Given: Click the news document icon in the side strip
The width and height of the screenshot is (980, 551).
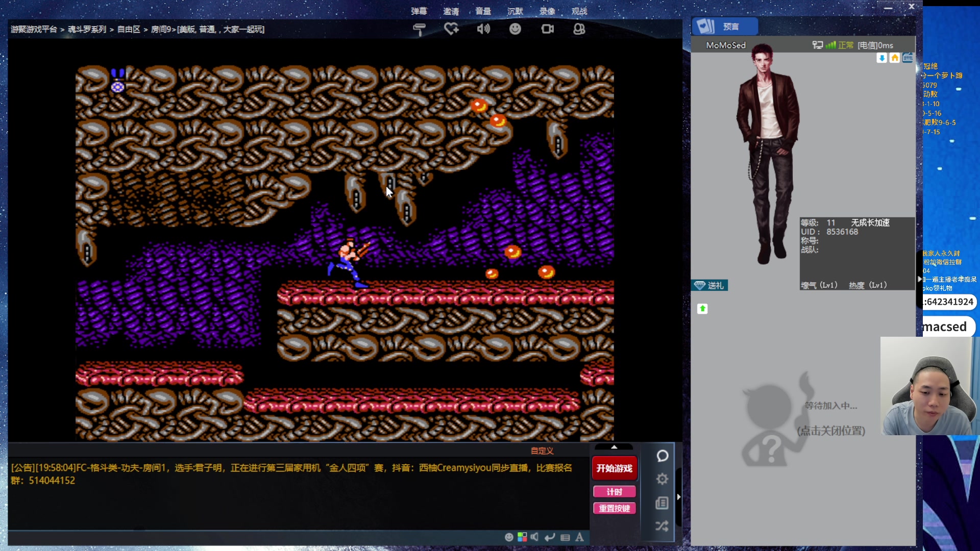Looking at the screenshot, I should tap(662, 503).
